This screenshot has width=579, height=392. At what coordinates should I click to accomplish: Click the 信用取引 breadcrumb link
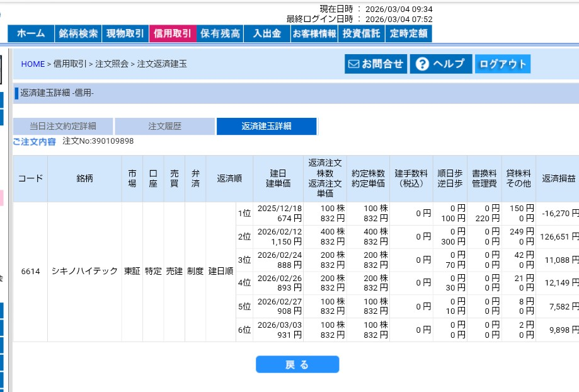pyautogui.click(x=71, y=64)
